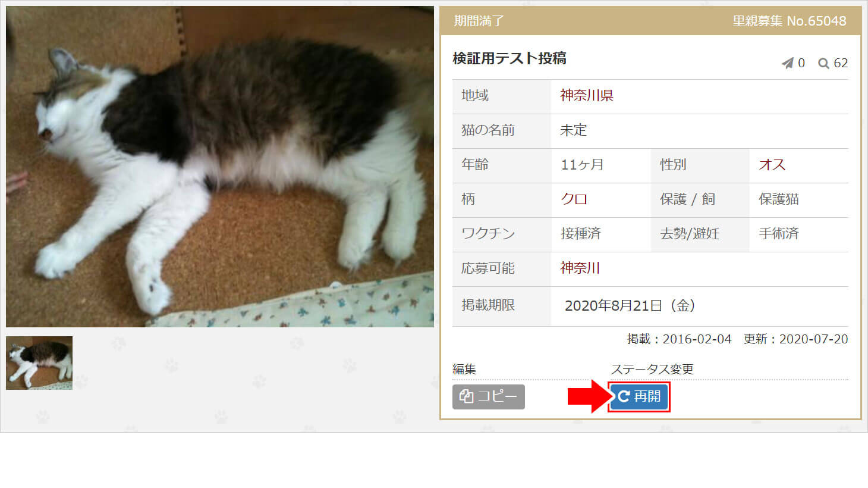Click the view count number 62
The height and width of the screenshot is (488, 868).
pos(841,63)
